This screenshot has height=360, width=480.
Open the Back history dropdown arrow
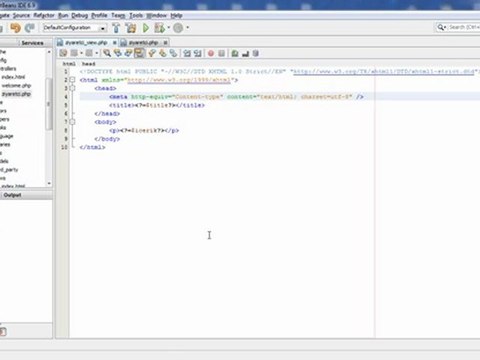[x=81, y=53]
